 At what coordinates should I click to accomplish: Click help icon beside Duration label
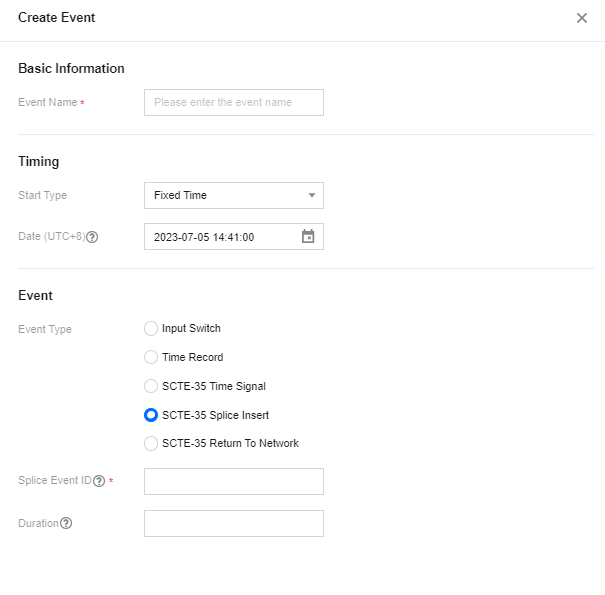pyautogui.click(x=66, y=523)
